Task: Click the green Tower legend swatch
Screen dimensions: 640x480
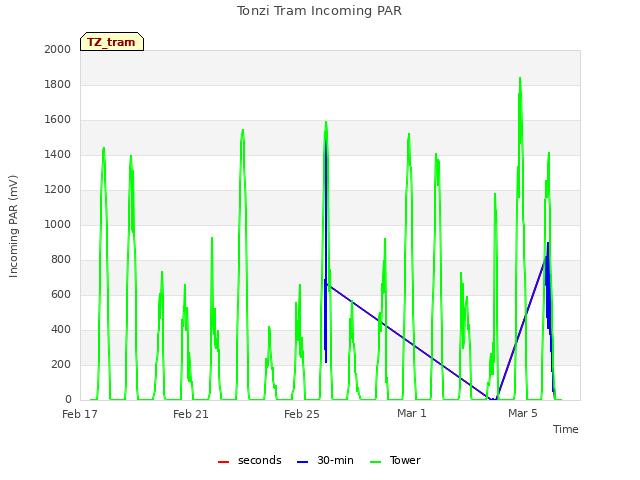Action: pyautogui.click(x=375, y=462)
